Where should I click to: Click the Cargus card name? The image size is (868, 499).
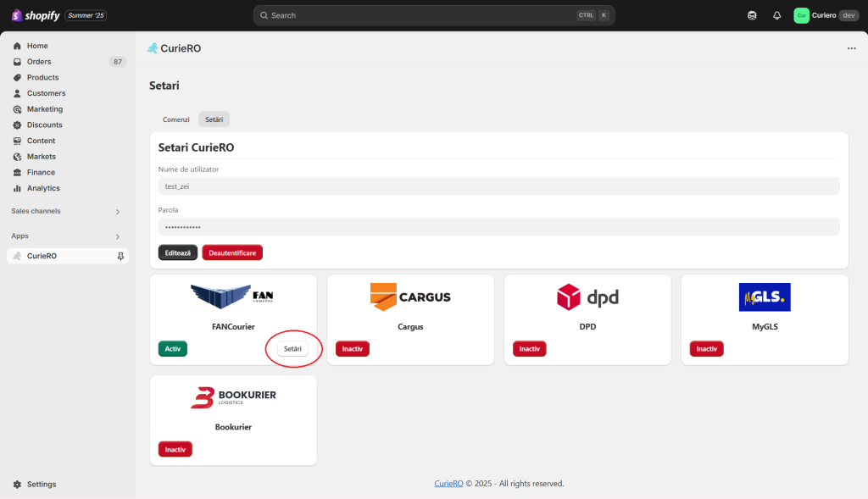(410, 327)
